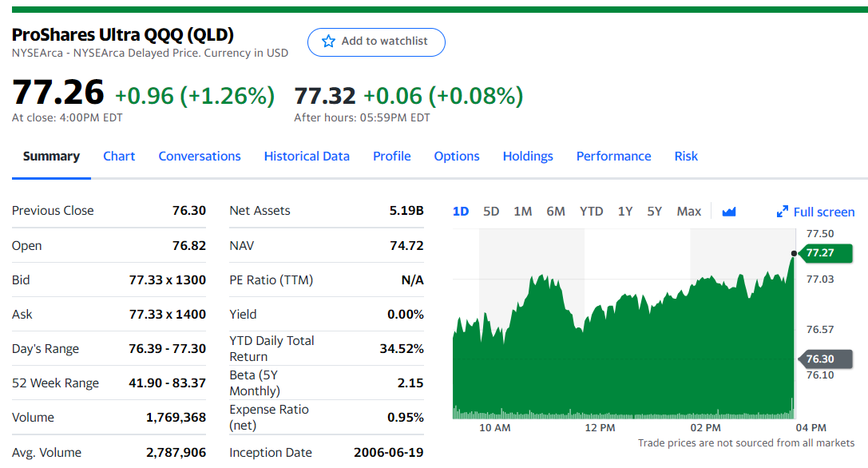Click the 12 PM axis label on chart
Screen dimensions: 868x468
(x=600, y=427)
